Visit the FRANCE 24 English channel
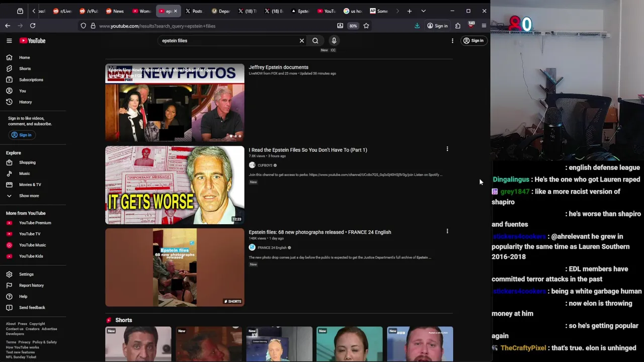This screenshot has height=362, width=644. point(272,247)
